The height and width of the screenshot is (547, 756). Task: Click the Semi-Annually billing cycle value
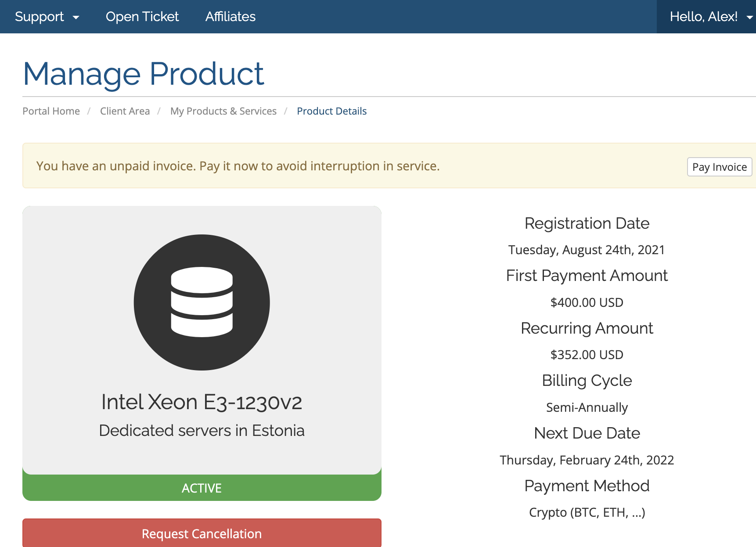[x=587, y=407]
